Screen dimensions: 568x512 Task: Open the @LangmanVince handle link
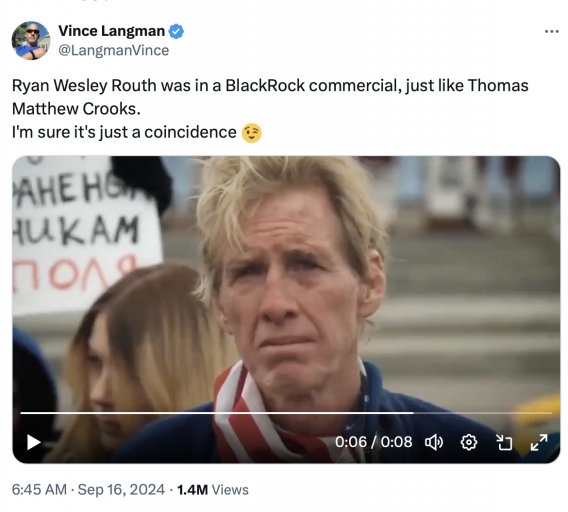(114, 50)
